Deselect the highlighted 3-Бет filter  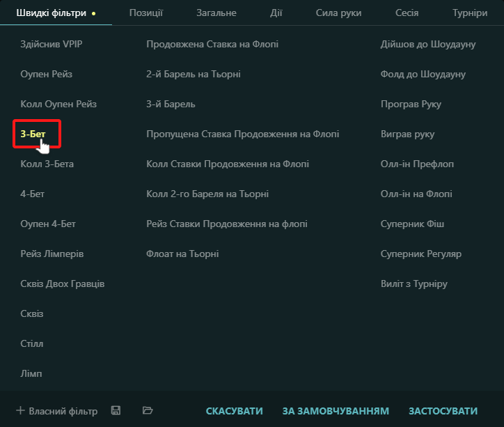(x=33, y=134)
